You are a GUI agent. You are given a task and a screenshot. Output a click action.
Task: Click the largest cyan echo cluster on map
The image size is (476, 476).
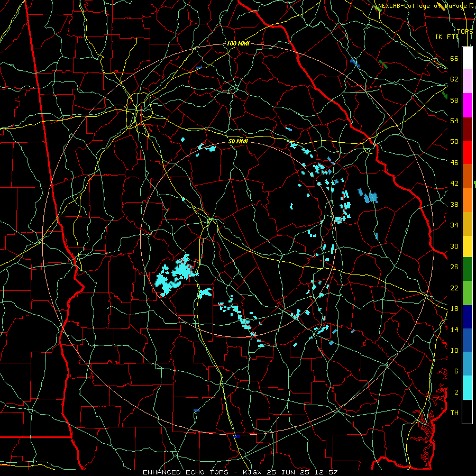click(176, 275)
